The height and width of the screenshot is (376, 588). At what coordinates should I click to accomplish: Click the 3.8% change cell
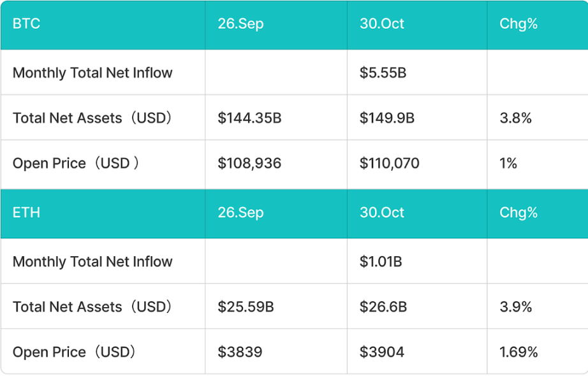point(516,118)
